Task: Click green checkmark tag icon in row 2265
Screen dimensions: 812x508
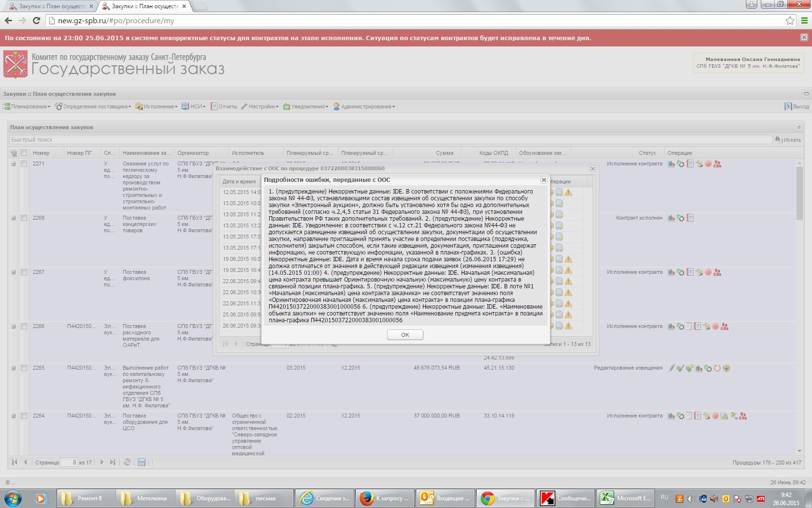Action: (x=680, y=368)
